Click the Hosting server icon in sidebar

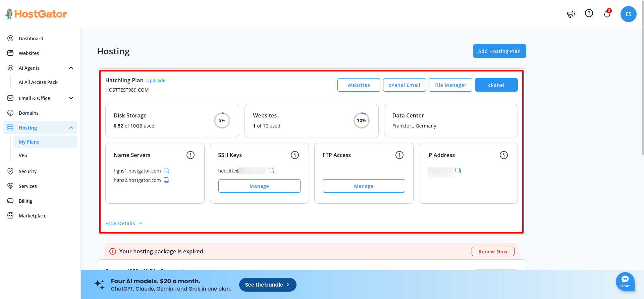10,128
